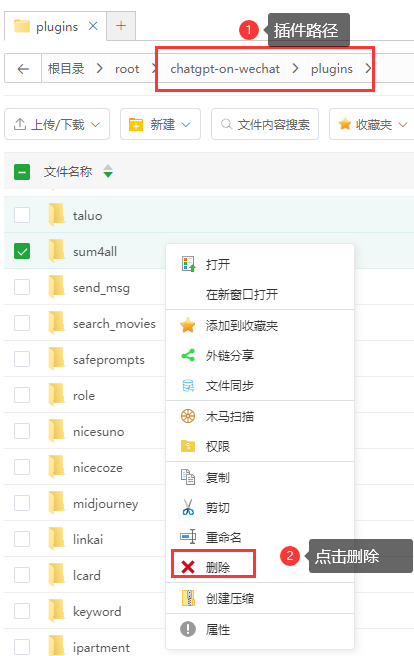Click the green external share icon

pos(188,355)
